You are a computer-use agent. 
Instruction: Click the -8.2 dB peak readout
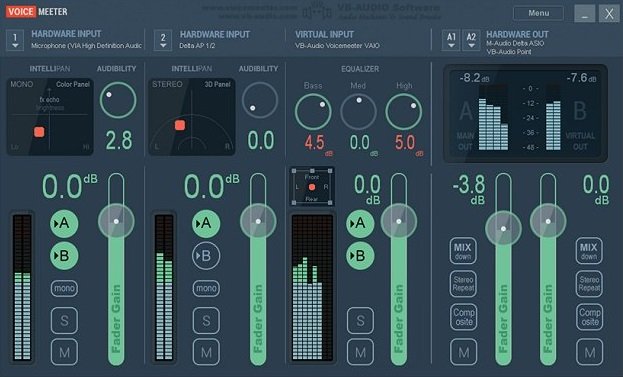(474, 77)
